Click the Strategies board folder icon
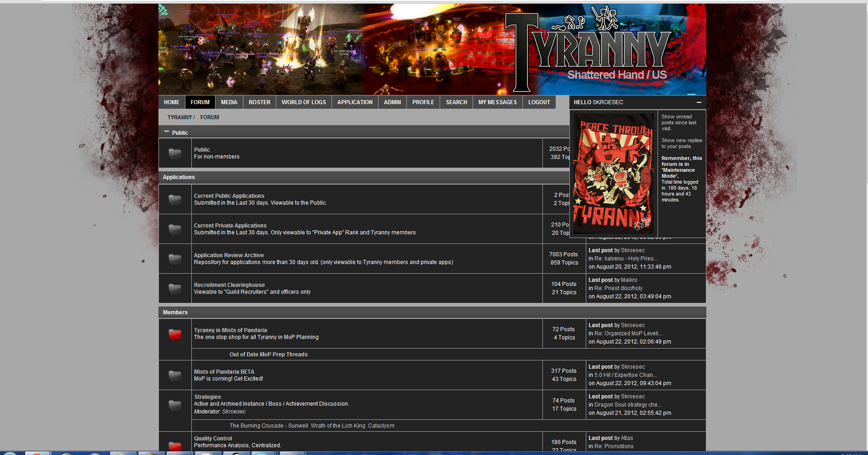868x455 pixels. [175, 405]
